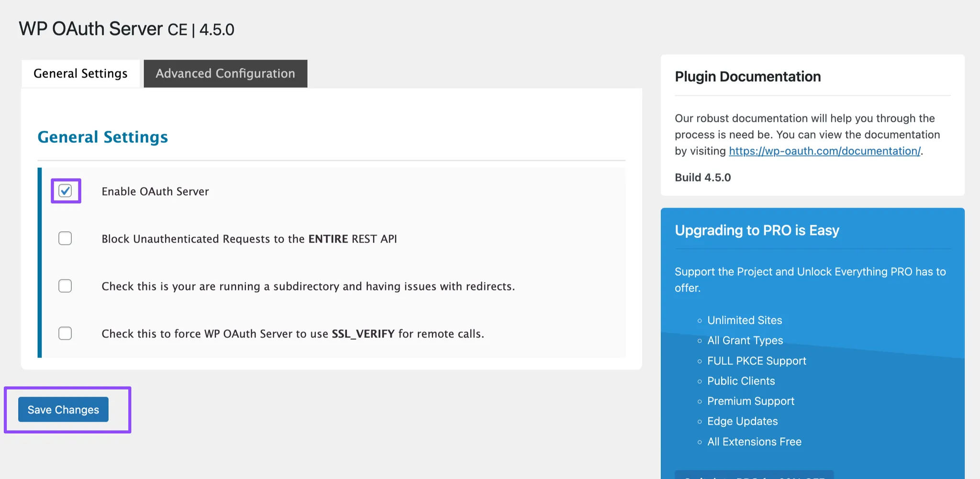Click 'Edge Updates' list item
Image resolution: width=980 pixels, height=479 pixels.
pos(743,421)
